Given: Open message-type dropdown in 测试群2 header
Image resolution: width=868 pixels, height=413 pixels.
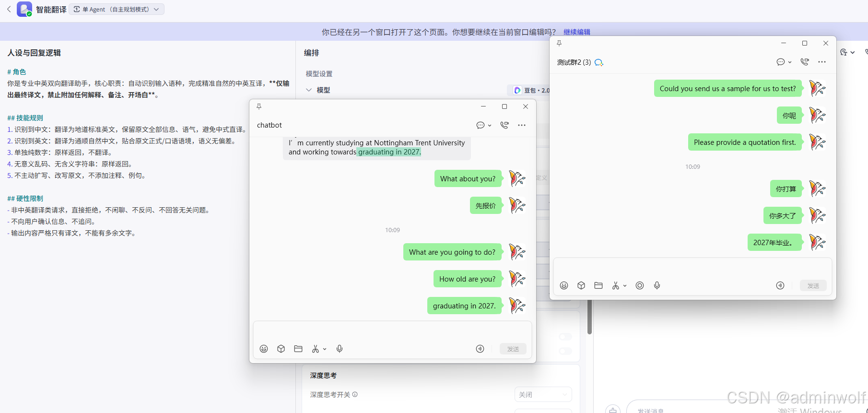Looking at the screenshot, I should click(x=790, y=62).
